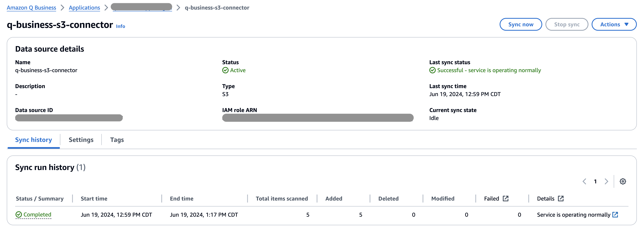The height and width of the screenshot is (236, 644).
Task: Open table preferences gear icon
Action: click(x=622, y=181)
